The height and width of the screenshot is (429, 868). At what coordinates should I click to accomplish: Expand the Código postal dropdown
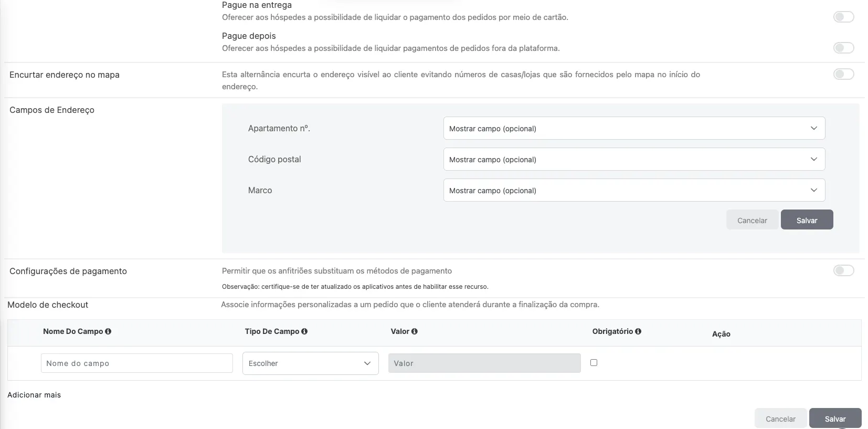click(634, 159)
